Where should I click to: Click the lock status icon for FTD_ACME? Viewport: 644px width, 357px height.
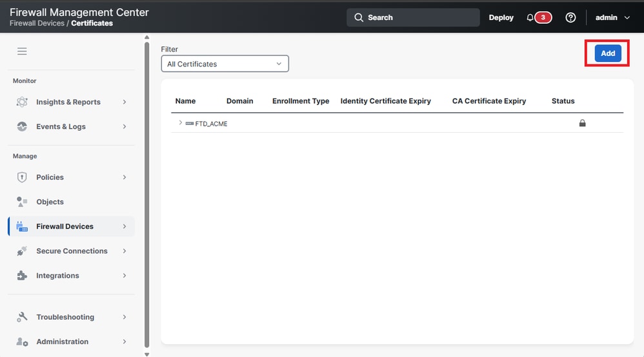(583, 123)
